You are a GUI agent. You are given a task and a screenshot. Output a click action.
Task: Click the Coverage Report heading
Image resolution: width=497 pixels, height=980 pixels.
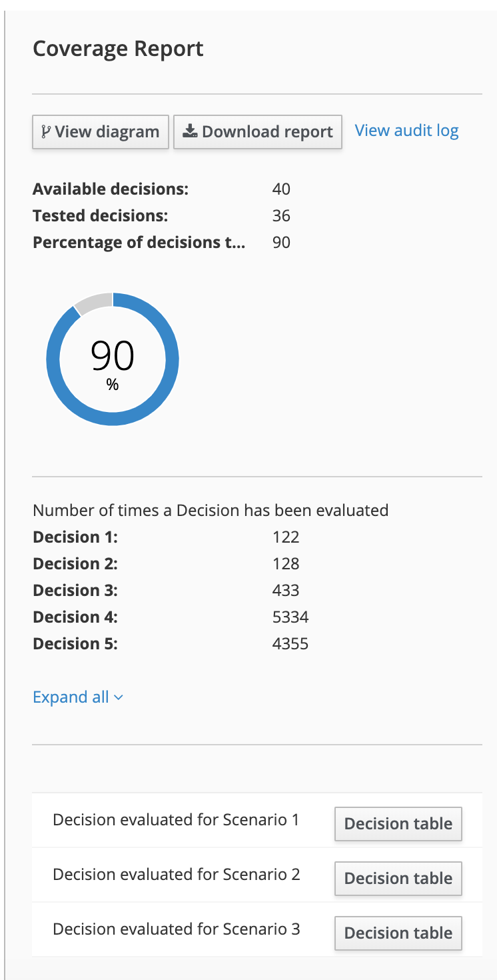point(118,49)
